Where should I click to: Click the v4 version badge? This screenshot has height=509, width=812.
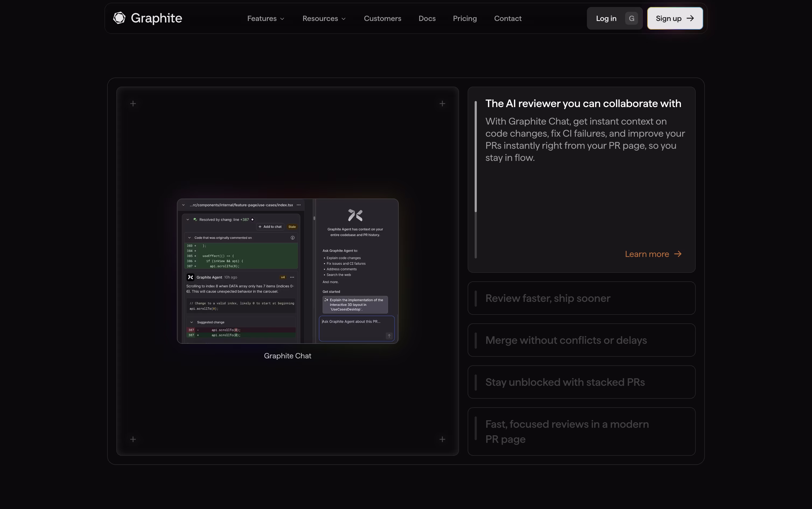click(283, 277)
